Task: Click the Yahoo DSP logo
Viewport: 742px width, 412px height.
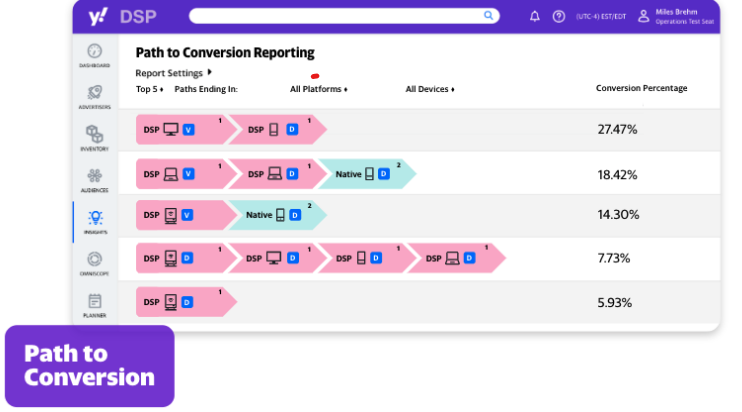Action: coord(122,17)
